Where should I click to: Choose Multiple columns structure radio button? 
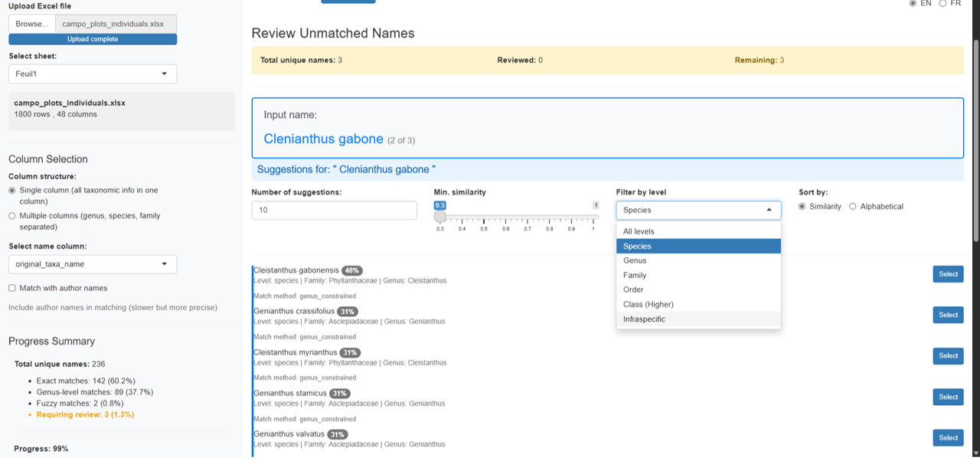coord(12,216)
